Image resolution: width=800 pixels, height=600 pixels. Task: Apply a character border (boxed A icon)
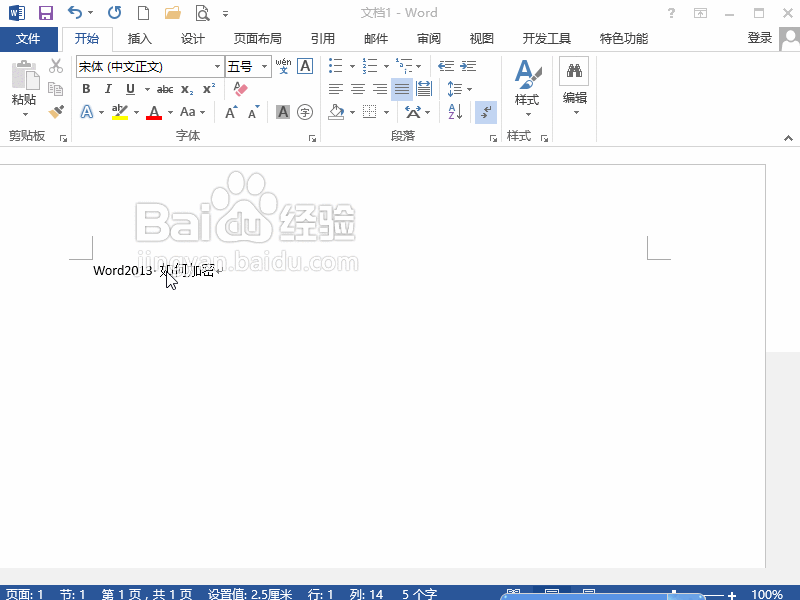[305, 66]
